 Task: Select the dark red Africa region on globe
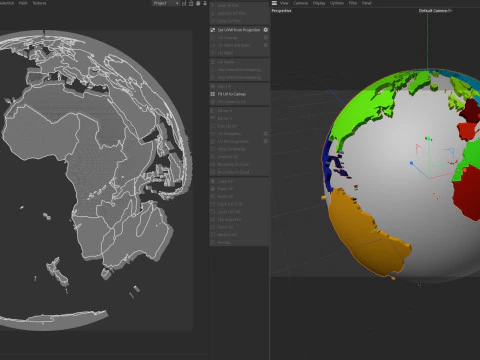(468, 193)
